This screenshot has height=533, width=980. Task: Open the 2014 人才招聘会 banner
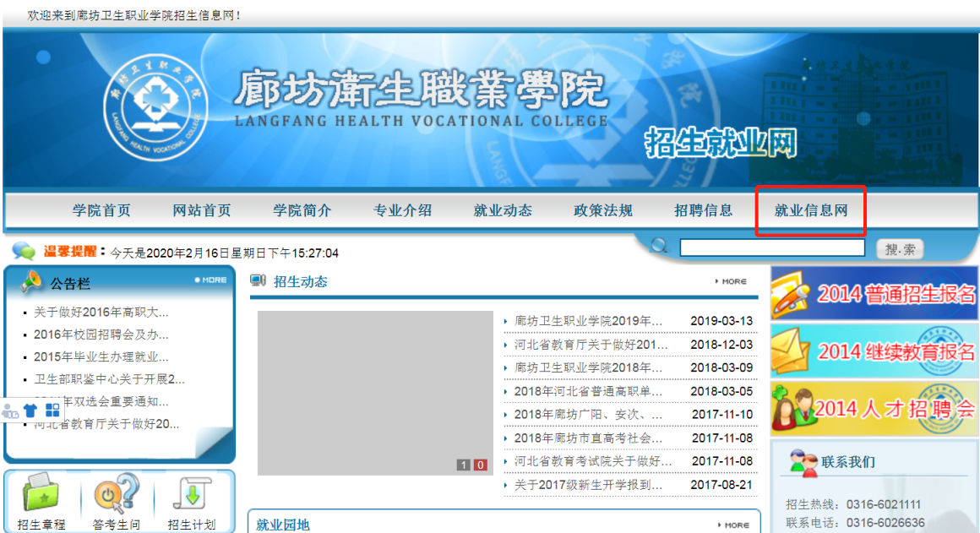pyautogui.click(x=874, y=408)
